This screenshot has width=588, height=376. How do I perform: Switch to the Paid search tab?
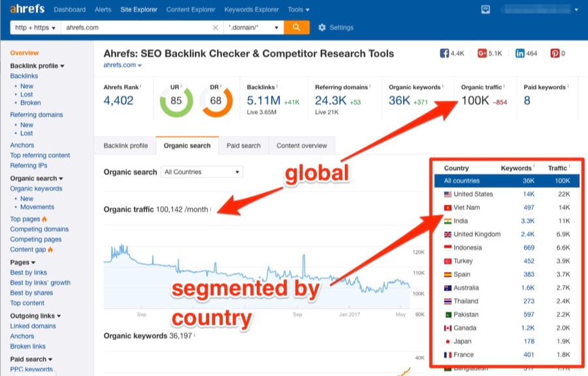(x=244, y=146)
